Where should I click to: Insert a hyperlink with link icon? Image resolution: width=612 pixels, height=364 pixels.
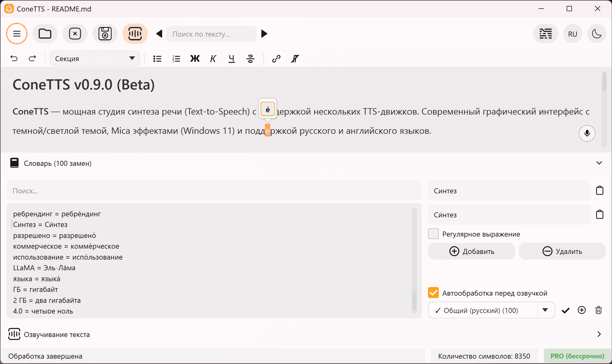tap(276, 58)
